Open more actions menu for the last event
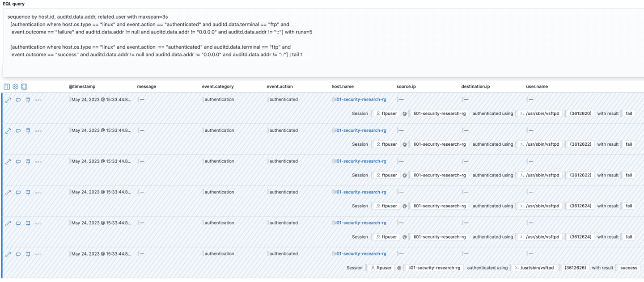The image size is (644, 282). [x=38, y=254]
